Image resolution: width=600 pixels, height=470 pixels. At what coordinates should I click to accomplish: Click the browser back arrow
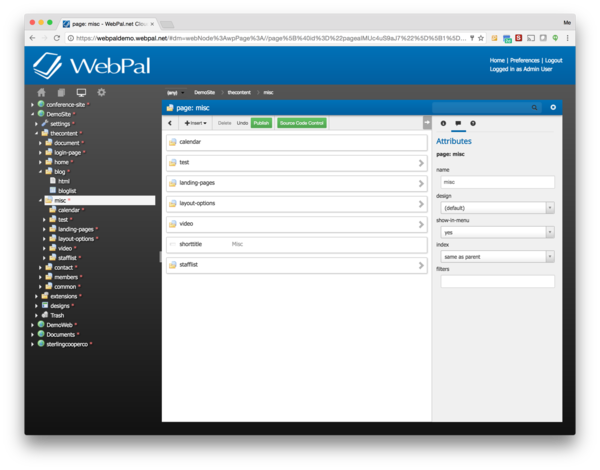tap(33, 38)
